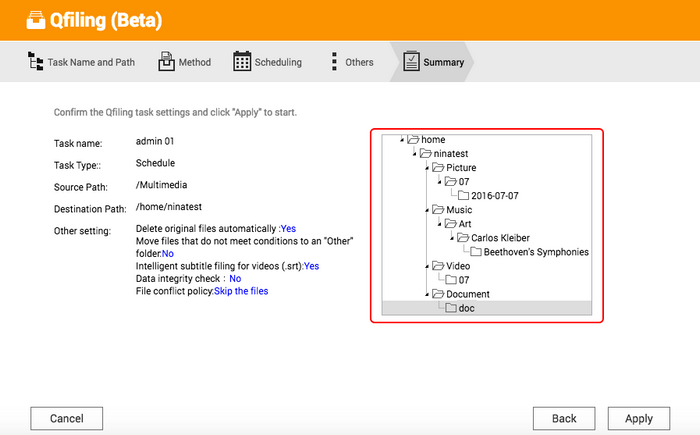The height and width of the screenshot is (435, 700).
Task: Open the Others step
Action: (359, 63)
